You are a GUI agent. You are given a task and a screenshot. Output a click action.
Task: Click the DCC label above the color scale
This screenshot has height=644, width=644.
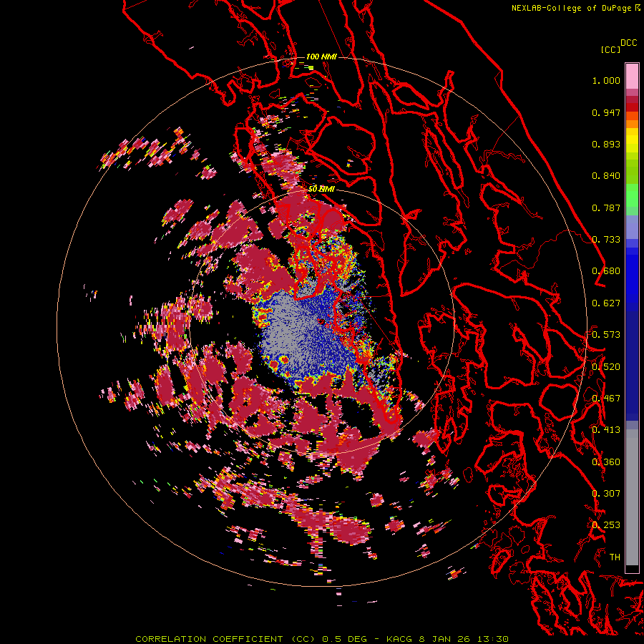click(628, 43)
